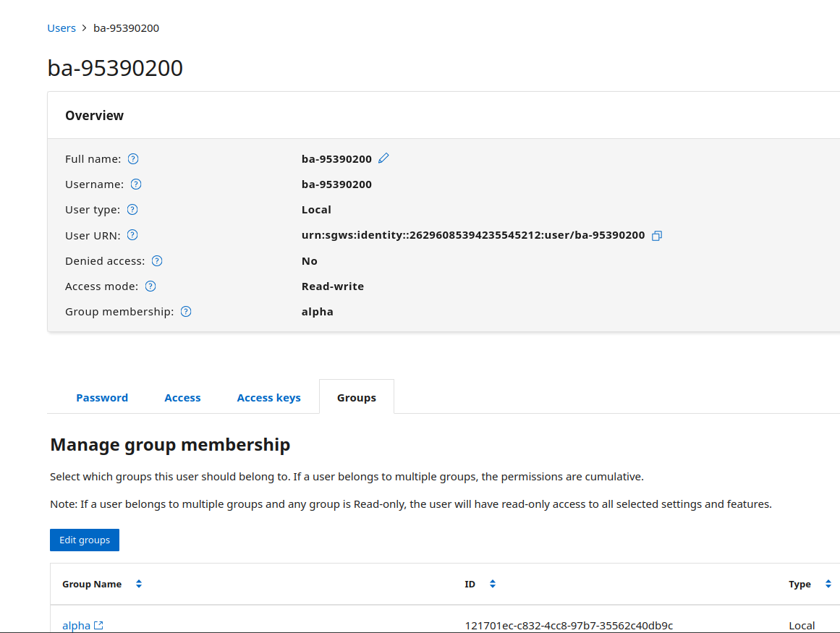Screen dimensions: 840x633
Task: Open the alpha group link
Action: click(76, 625)
